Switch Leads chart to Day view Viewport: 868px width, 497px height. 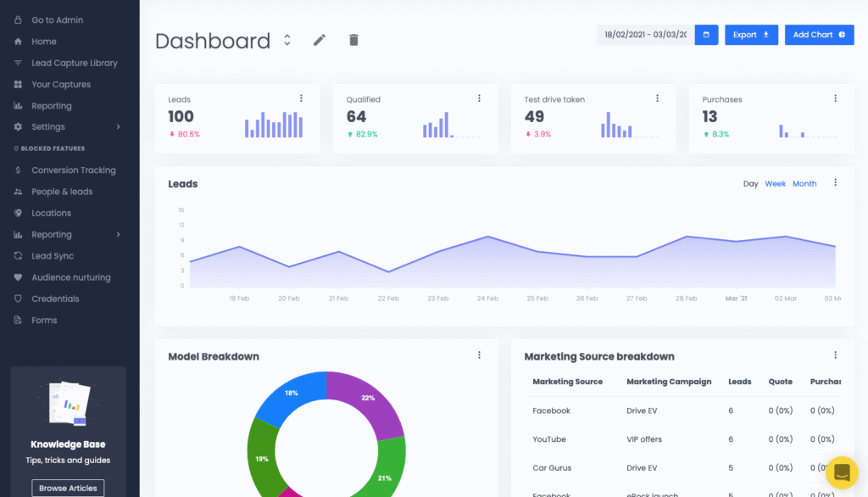point(751,184)
